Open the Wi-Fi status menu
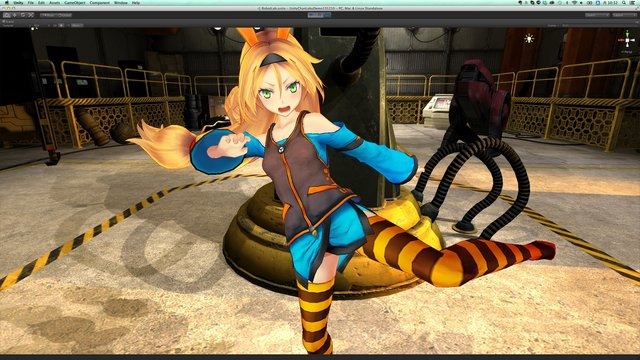Viewport: 640px width, 360px height. coord(574,2)
